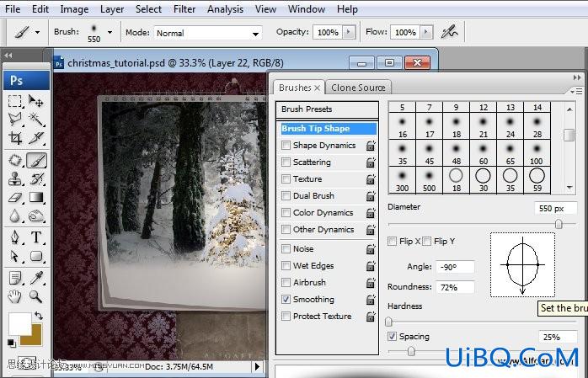Select the Eraser tool
The image size is (588, 378).
point(15,197)
